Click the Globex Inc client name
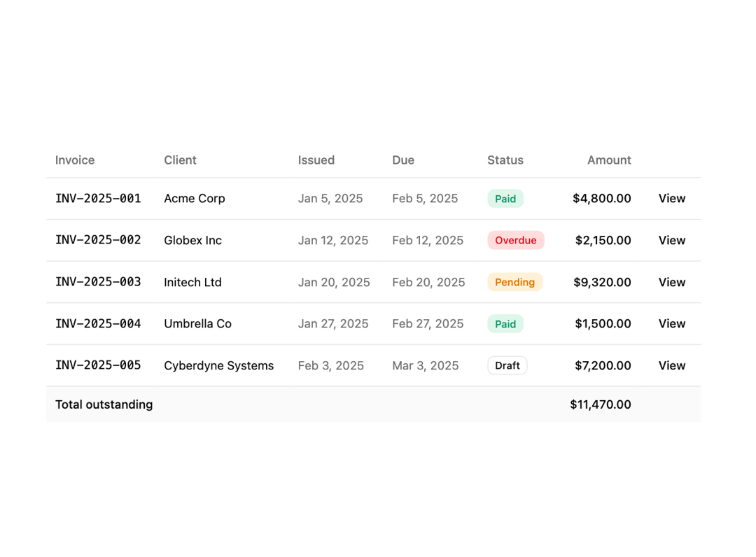The height and width of the screenshot is (557, 756). click(x=193, y=241)
